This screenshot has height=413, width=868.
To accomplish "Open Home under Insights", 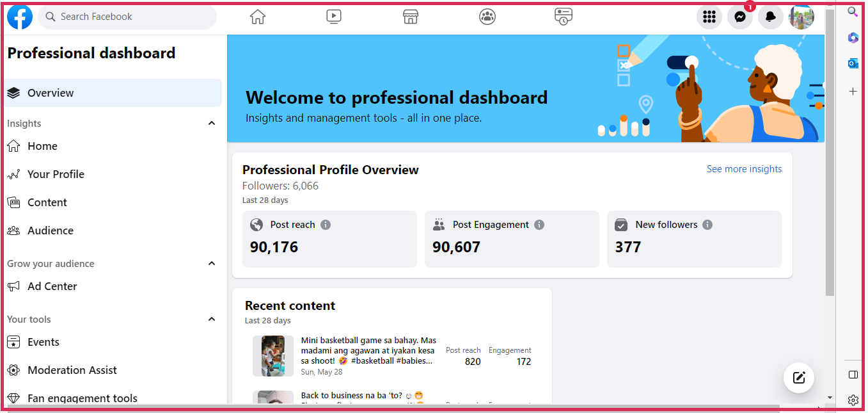I will pyautogui.click(x=113, y=146).
